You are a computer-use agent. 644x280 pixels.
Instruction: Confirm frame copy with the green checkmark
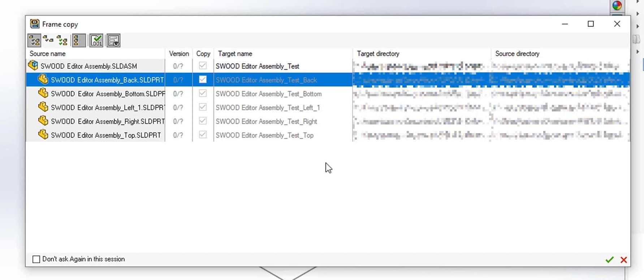(x=609, y=260)
